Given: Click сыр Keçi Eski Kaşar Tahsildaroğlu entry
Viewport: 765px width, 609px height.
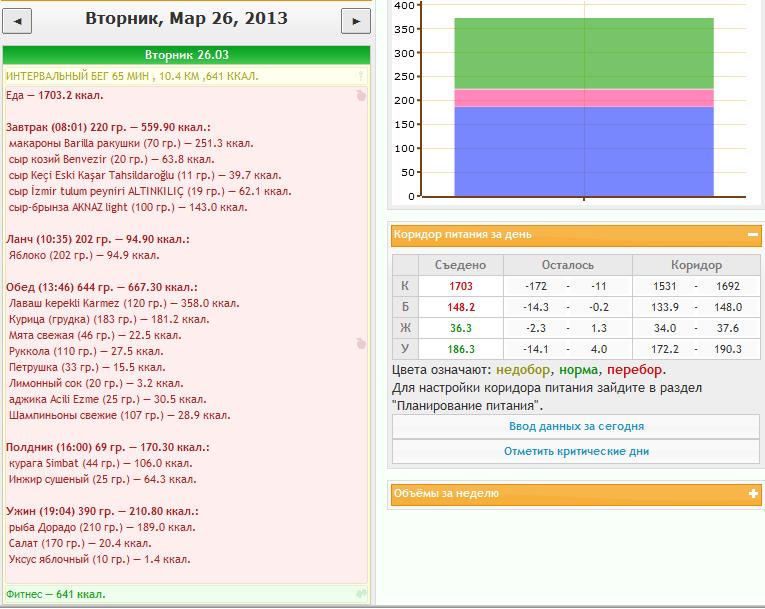Looking at the screenshot, I should [144, 175].
